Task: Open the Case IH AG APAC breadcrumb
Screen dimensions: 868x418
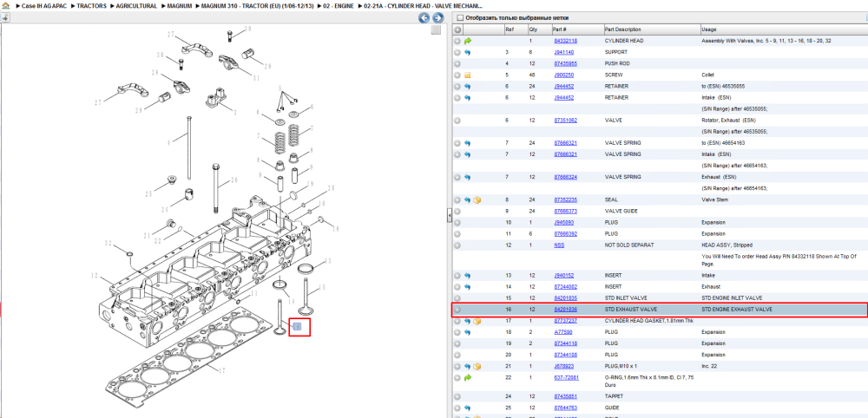Action: pos(43,5)
